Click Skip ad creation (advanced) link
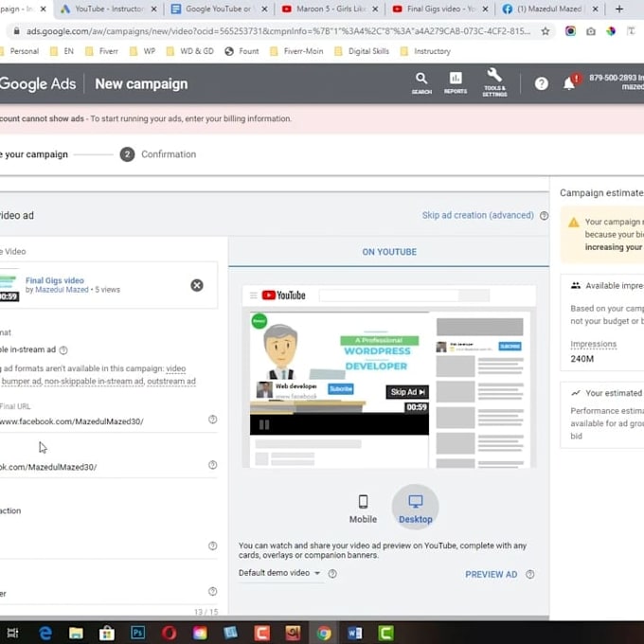Image resolution: width=644 pixels, height=644 pixels. coord(477,215)
